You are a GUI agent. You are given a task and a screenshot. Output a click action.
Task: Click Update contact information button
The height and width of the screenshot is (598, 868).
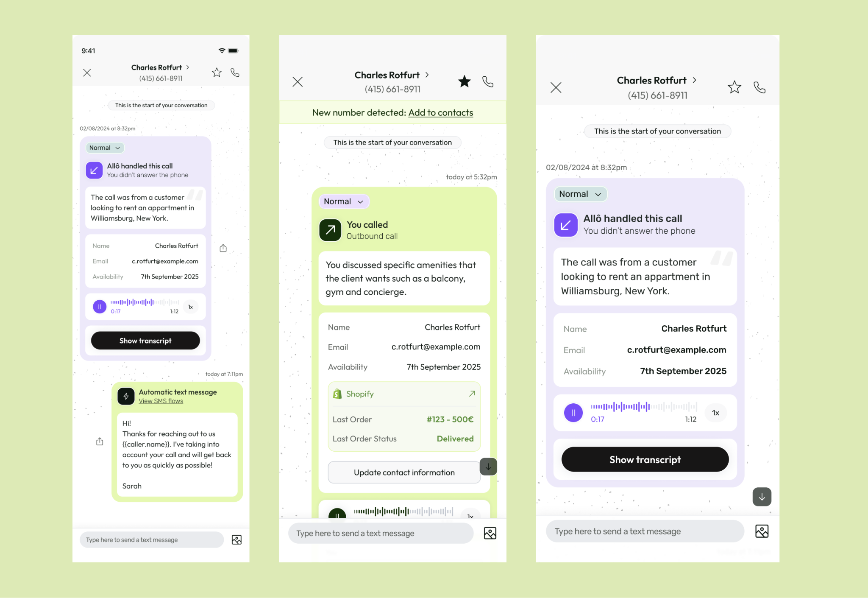point(403,472)
